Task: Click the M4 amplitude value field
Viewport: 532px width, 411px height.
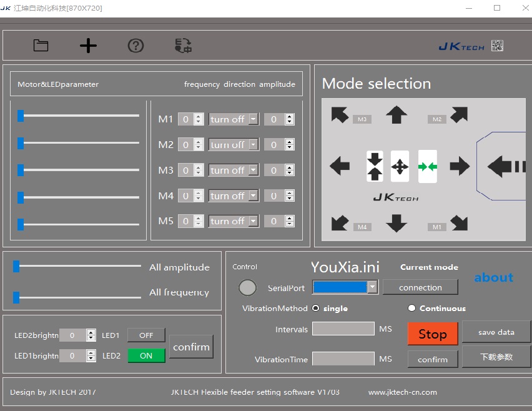Action: (x=274, y=196)
